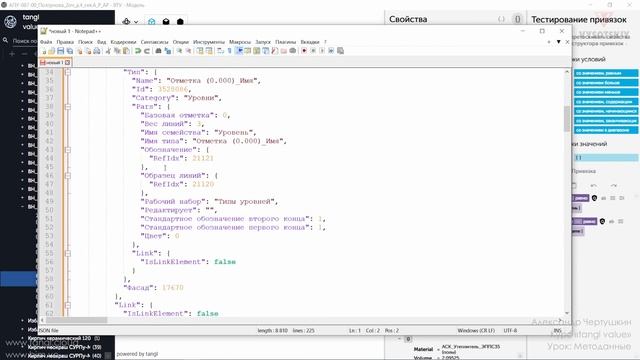This screenshot has height=360, width=640.
Task: Close the 'новый 1' tab with its X
Action: (67, 62)
